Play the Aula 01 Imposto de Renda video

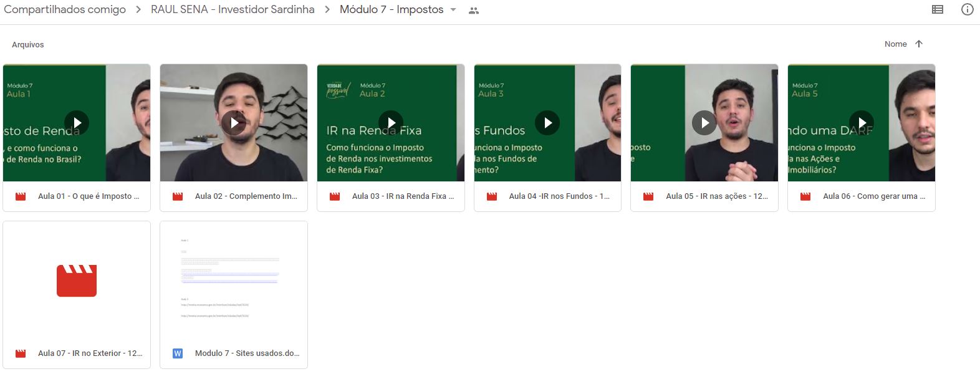tap(77, 123)
